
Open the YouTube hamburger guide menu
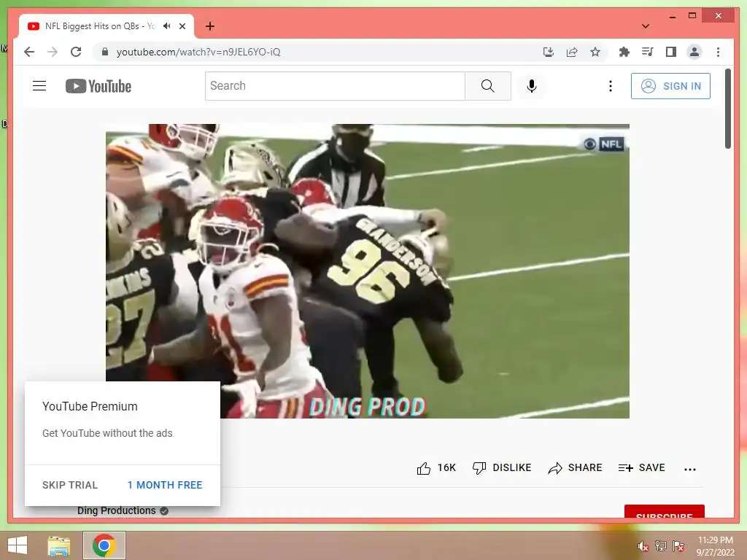pyautogui.click(x=39, y=86)
